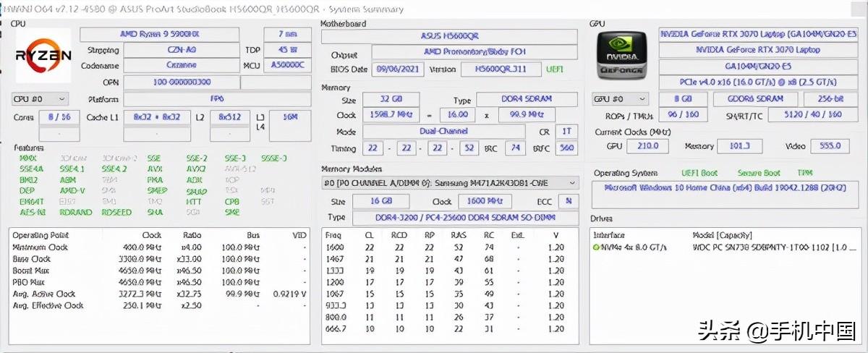Image resolution: width=868 pixels, height=353 pixels.
Task: Click the Minimum Clock row
Action: (159, 247)
